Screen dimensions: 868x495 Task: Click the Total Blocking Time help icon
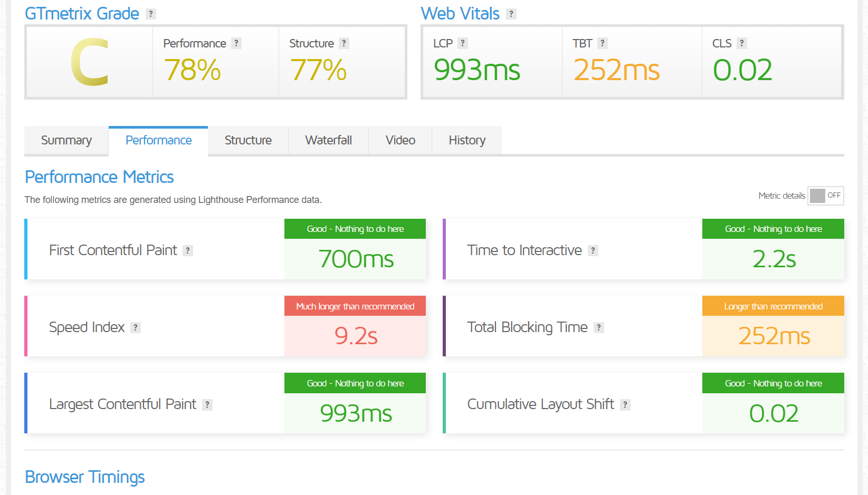598,327
